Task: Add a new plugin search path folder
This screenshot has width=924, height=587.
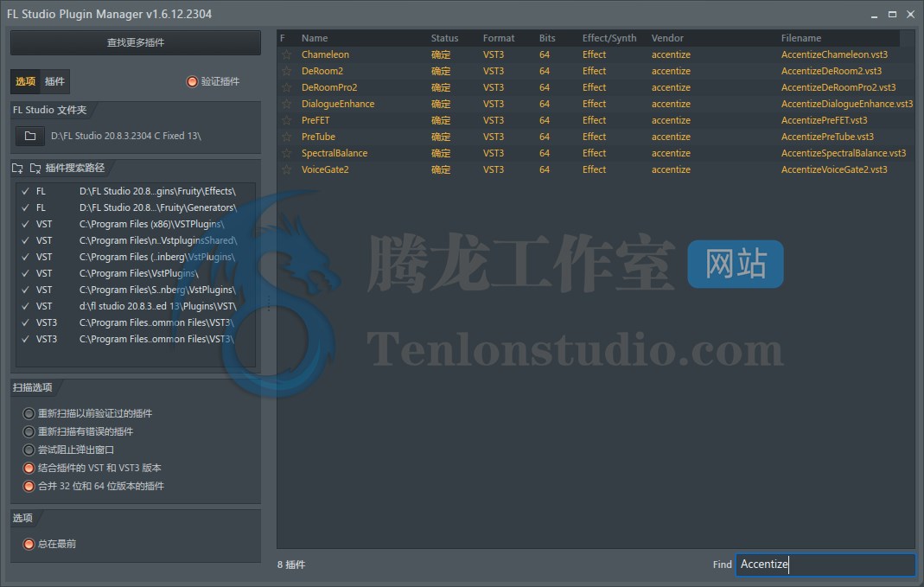Action: pos(17,168)
